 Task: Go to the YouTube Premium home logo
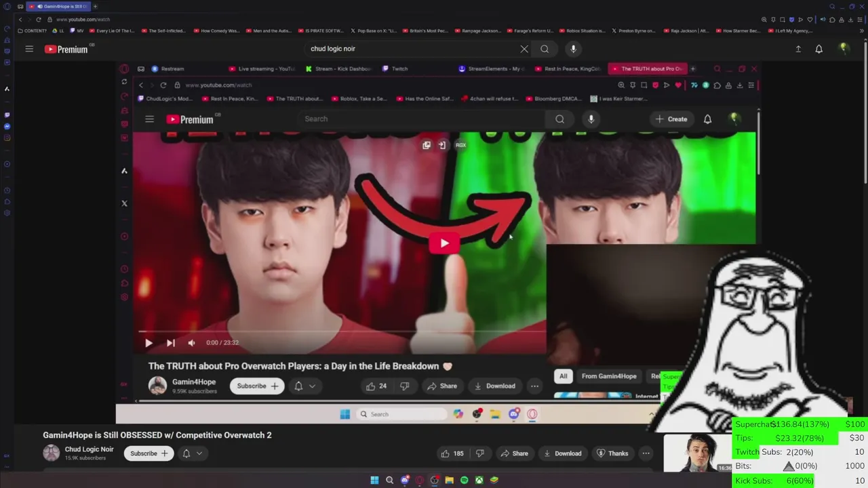click(x=66, y=49)
